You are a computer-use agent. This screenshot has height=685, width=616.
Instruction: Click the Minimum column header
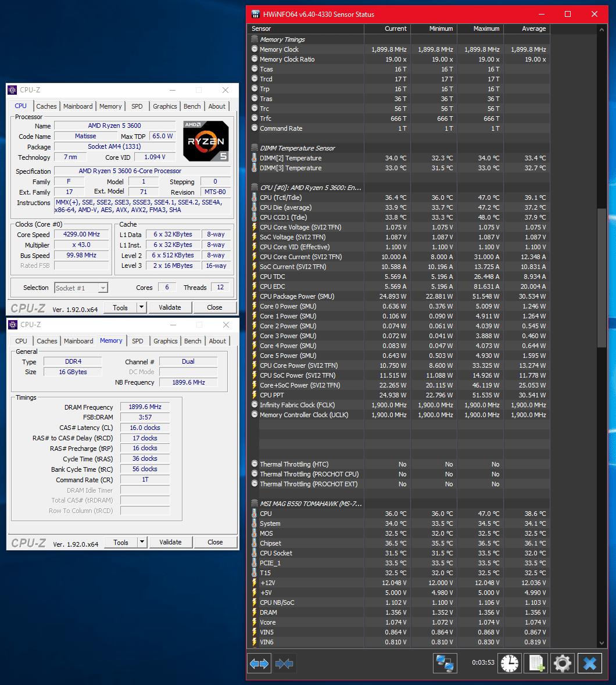(x=434, y=28)
